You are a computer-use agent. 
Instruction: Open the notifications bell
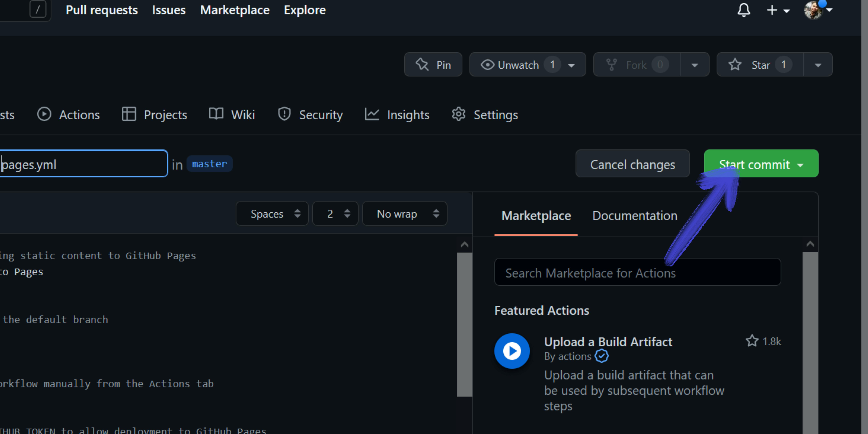click(744, 10)
